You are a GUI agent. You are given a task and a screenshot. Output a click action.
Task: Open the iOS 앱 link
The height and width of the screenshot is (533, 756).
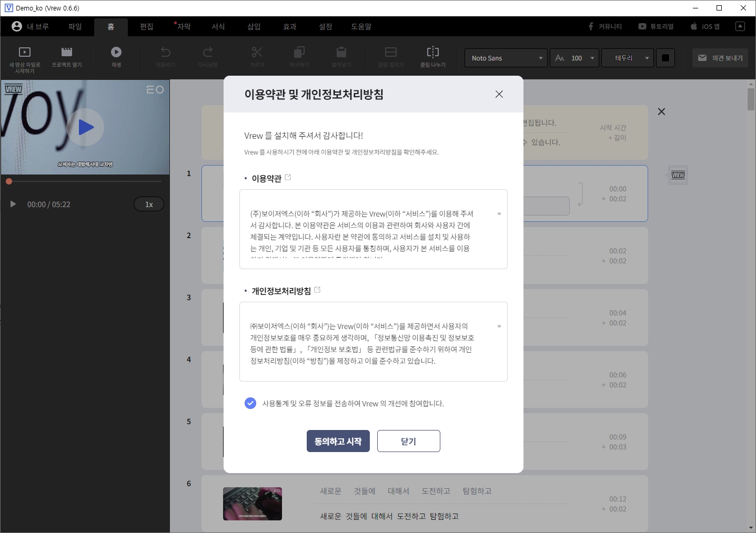click(x=705, y=26)
